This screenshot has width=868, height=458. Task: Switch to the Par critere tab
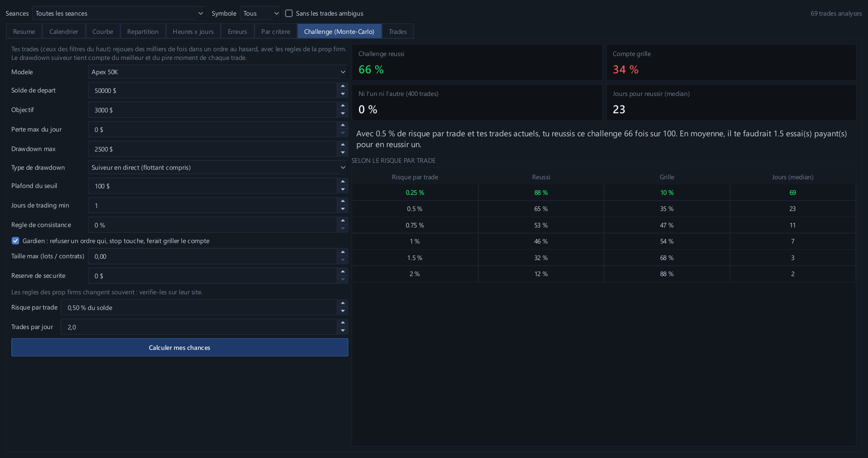pyautogui.click(x=276, y=32)
